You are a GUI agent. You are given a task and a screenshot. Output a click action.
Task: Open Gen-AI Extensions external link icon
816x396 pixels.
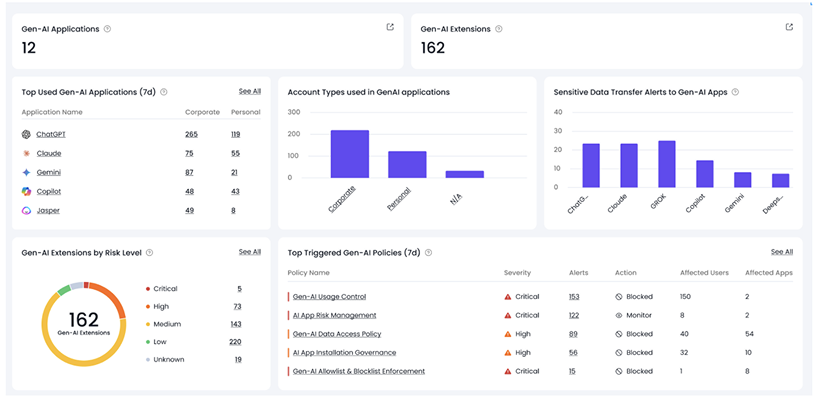[789, 28]
